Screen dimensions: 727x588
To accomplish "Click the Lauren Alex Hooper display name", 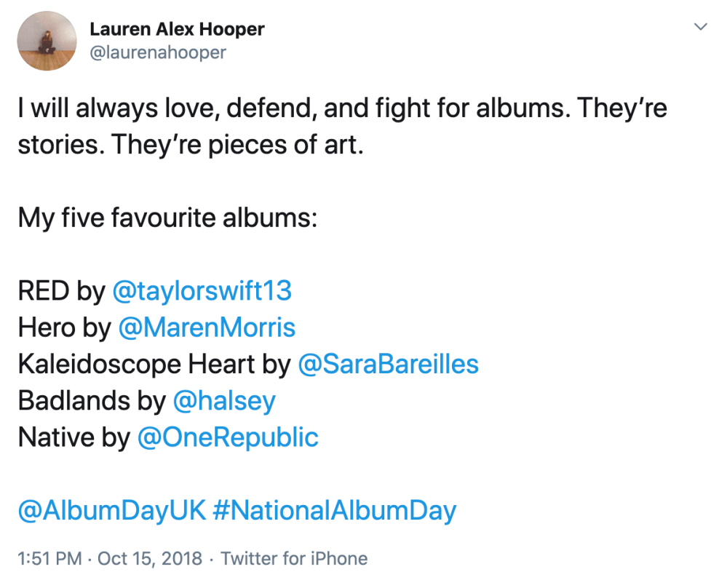I will click(177, 30).
